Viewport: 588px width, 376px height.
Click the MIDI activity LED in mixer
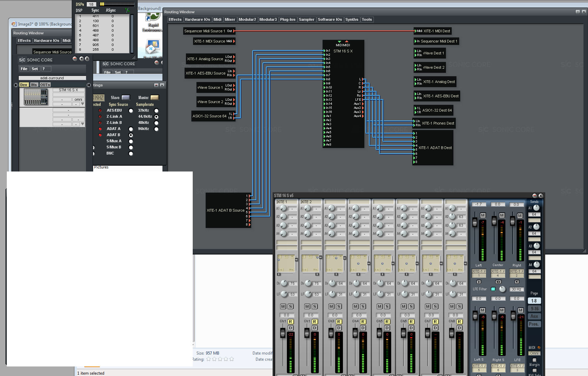coord(539,347)
